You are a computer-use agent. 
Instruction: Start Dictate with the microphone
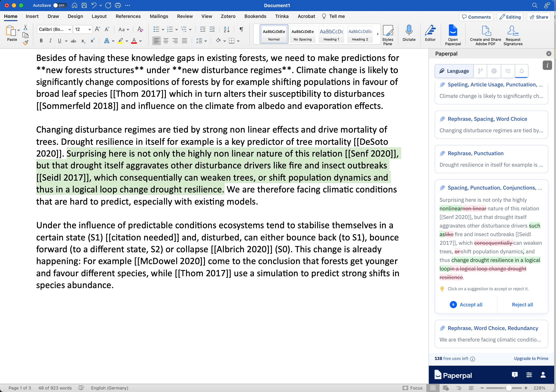pyautogui.click(x=409, y=33)
